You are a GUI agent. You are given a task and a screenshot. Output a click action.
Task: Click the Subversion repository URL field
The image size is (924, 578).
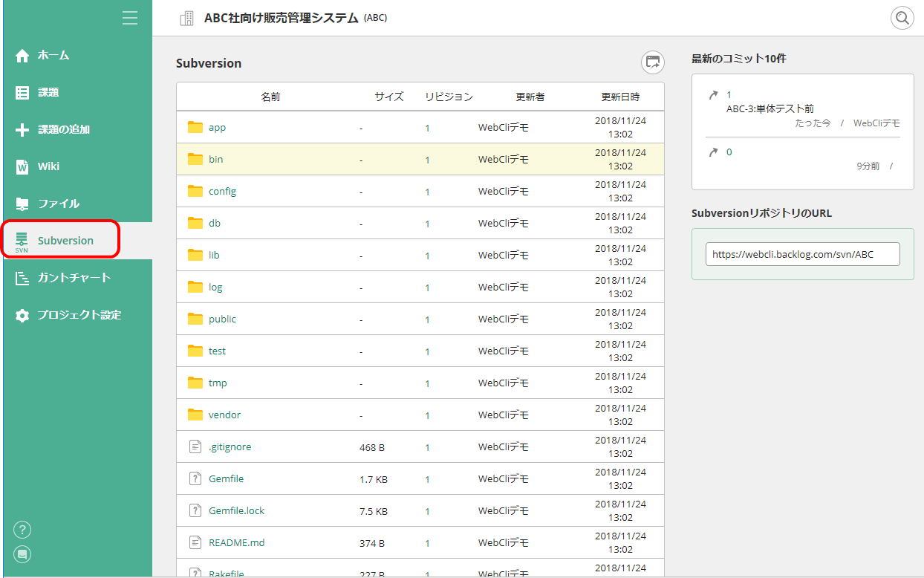[x=802, y=253]
